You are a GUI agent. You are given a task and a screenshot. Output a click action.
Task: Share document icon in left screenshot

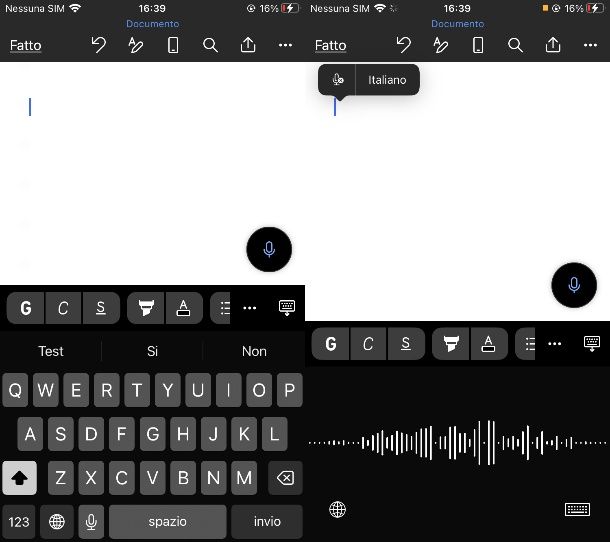[x=248, y=44]
